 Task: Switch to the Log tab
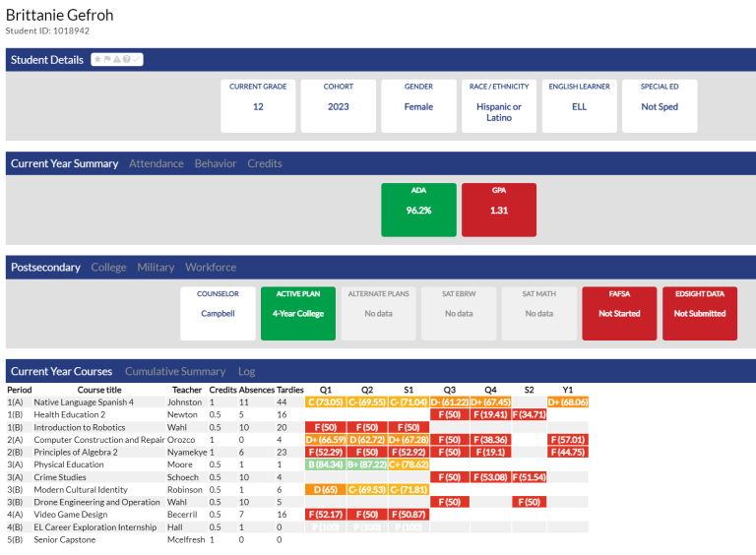tap(246, 371)
